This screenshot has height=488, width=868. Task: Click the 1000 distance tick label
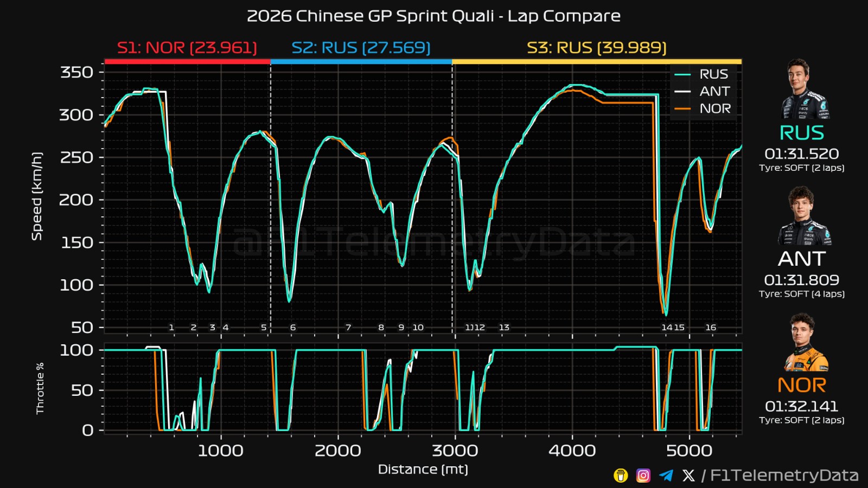pos(221,451)
